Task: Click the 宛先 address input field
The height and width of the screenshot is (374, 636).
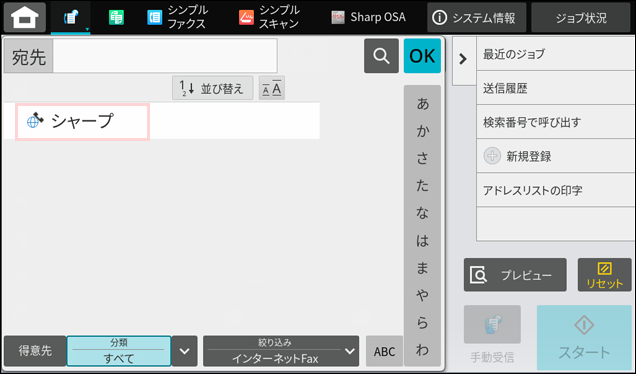Action: point(165,56)
